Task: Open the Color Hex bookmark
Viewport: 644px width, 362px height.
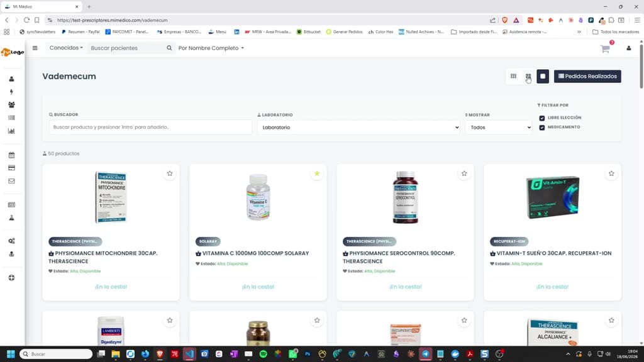Action: pyautogui.click(x=380, y=31)
